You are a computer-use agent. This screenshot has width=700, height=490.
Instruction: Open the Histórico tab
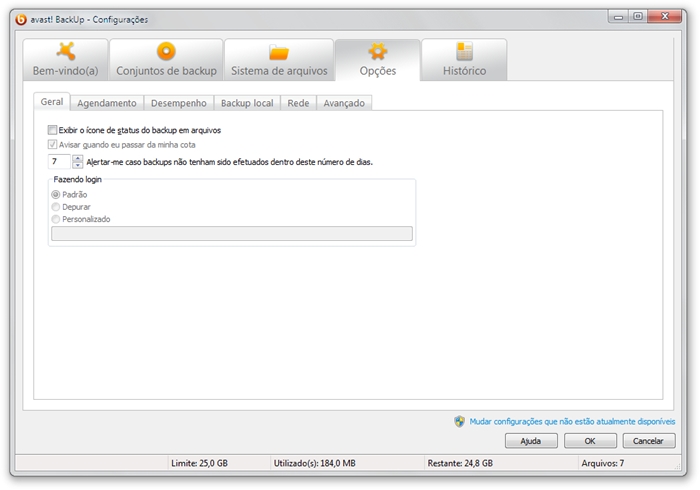click(464, 59)
